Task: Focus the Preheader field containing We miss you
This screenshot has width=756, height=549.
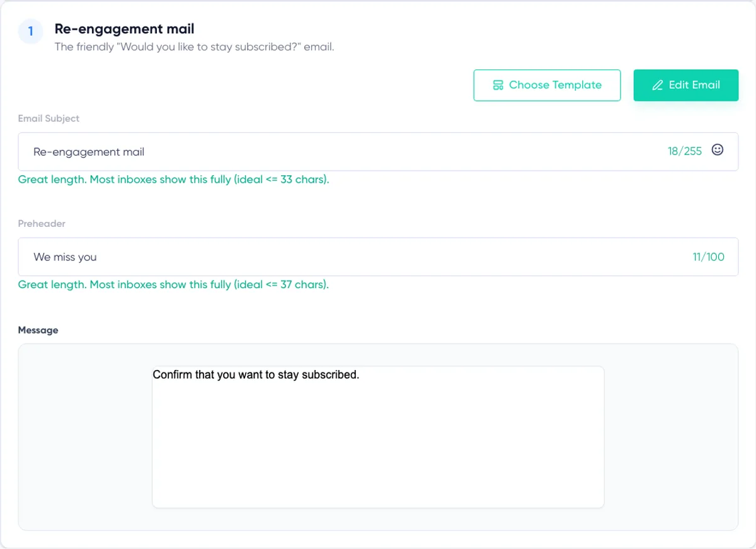Action: (378, 257)
